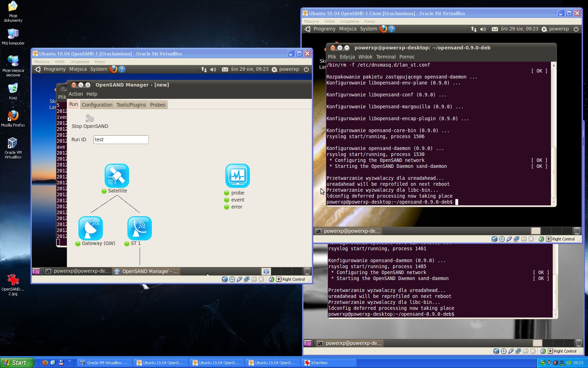Image resolution: width=588 pixels, height=368 pixels.
Task: Open Oracle VM VirtualBox taskbar button
Action: click(x=104, y=363)
